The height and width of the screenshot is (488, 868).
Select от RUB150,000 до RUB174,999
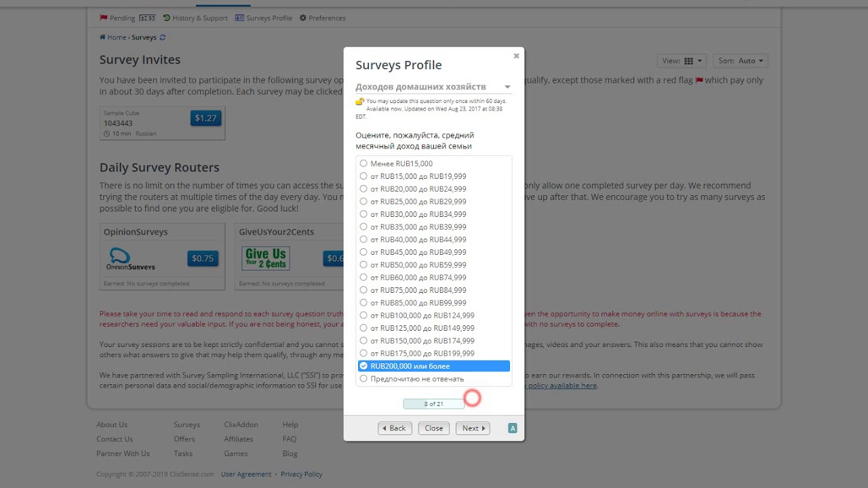point(434,341)
